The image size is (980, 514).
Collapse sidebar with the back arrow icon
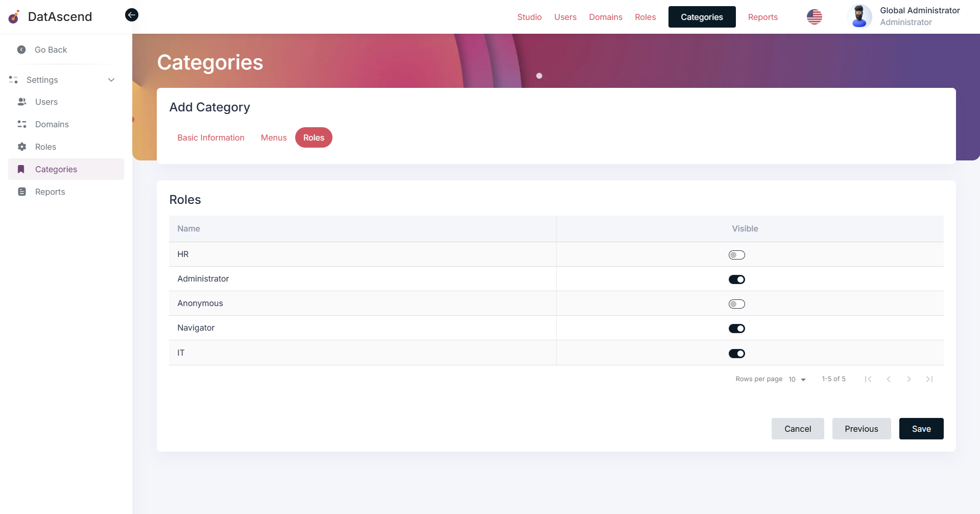click(131, 15)
